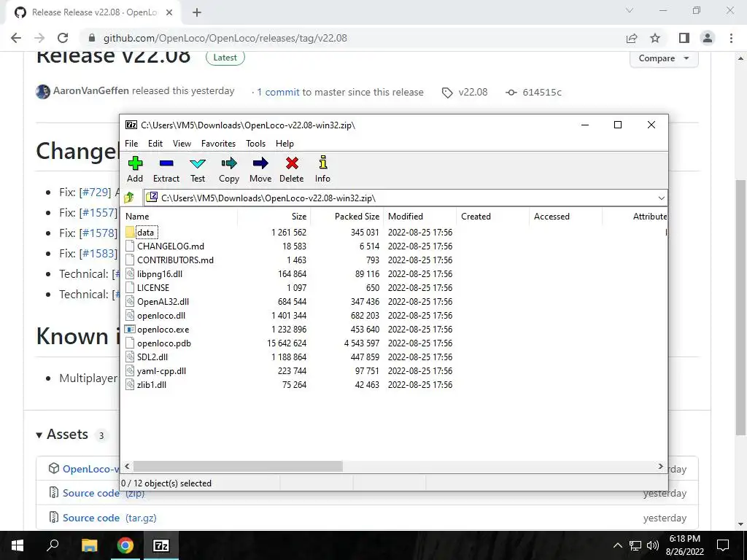Open Chrome side panel icon
Viewport: 747px width, 560px height.
click(x=684, y=38)
